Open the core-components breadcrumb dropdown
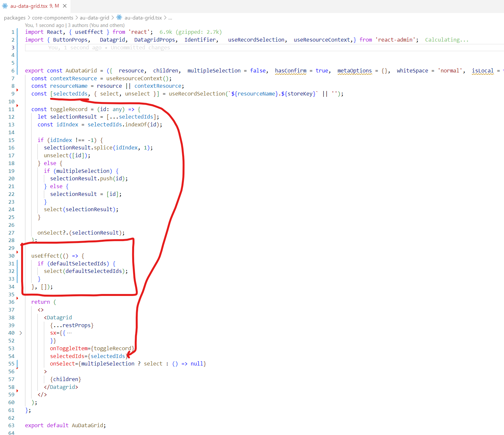 pos(52,18)
